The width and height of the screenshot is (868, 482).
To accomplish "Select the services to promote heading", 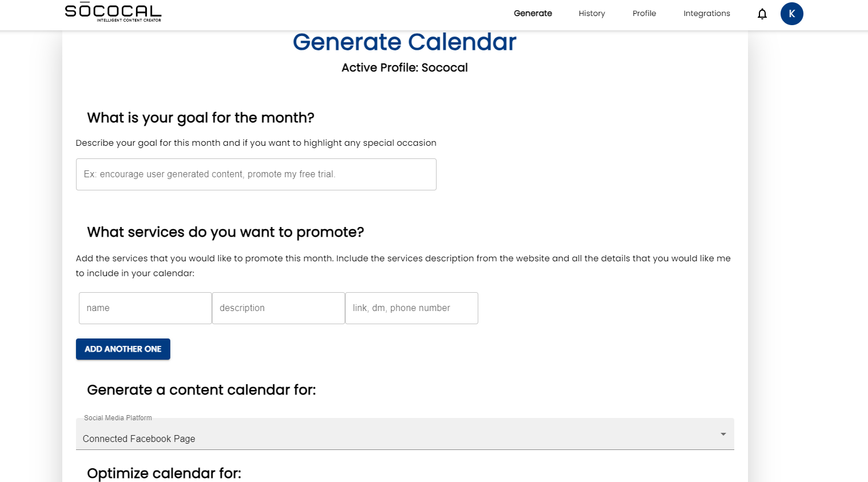I will (225, 232).
